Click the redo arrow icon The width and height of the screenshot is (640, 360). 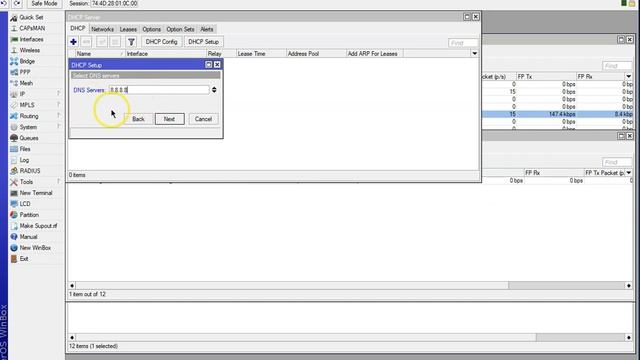tap(17, 3)
